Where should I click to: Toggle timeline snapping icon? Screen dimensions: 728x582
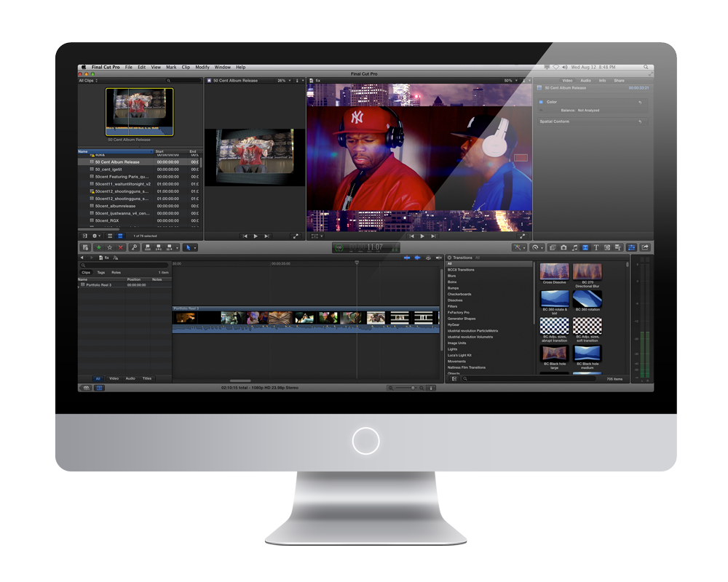[438, 258]
